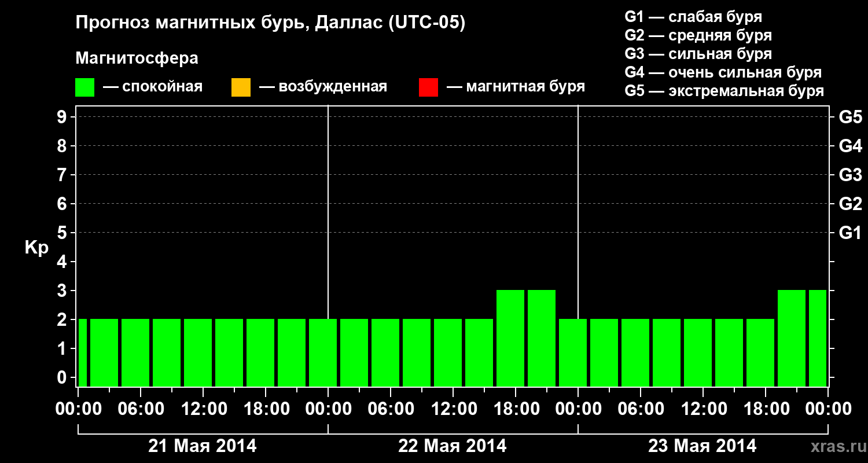
Task: Click the G1 label on the right axis
Action: (850, 233)
